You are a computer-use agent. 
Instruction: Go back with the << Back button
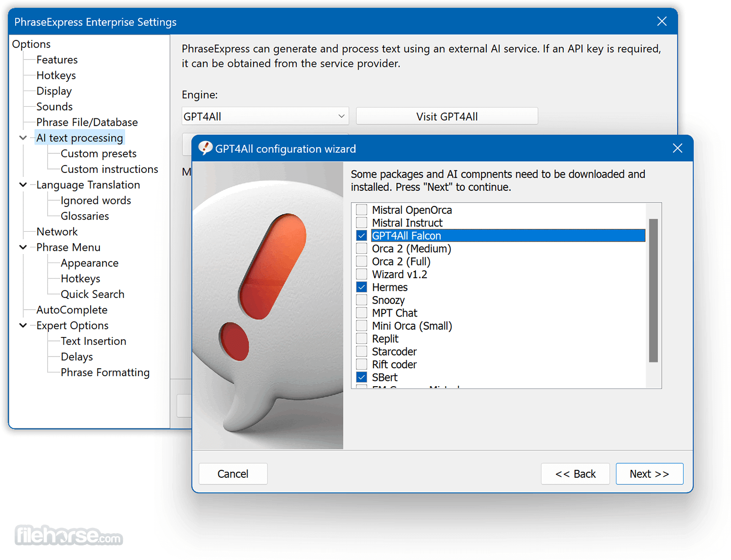575,474
